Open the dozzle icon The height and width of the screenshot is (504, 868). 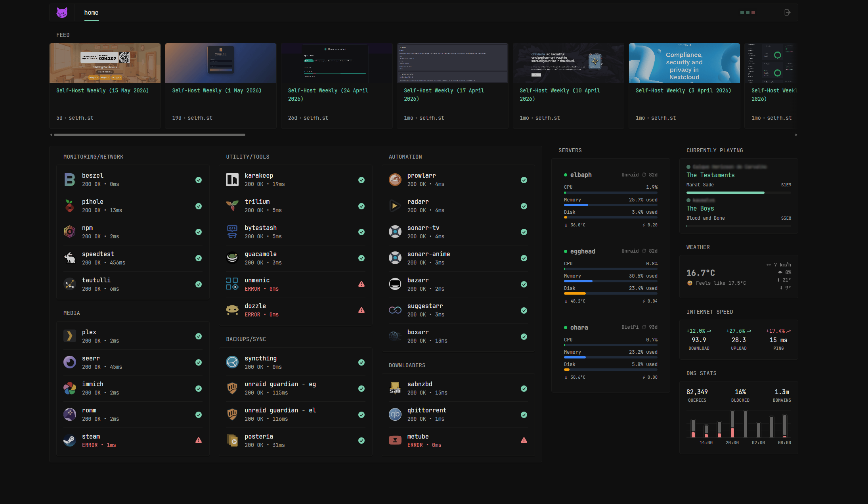[232, 310]
